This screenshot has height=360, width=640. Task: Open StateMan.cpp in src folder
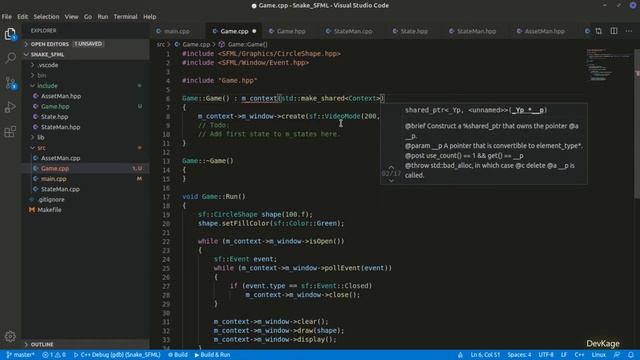pos(86,189)
